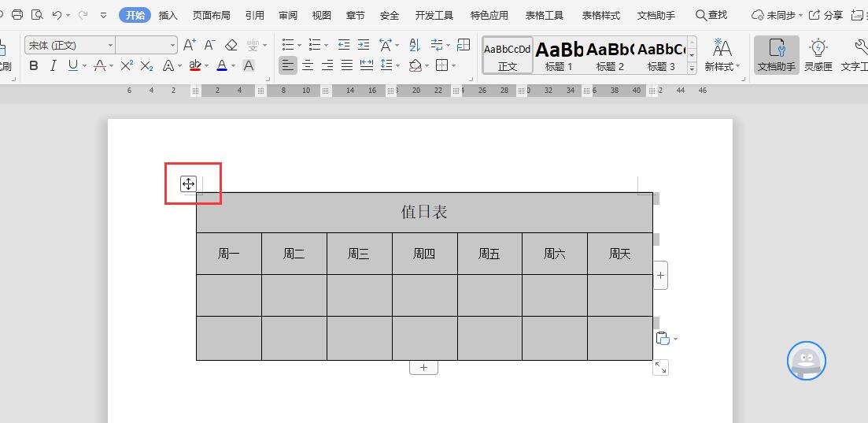
Task: Open the 表格工具 tab
Action: pyautogui.click(x=544, y=15)
